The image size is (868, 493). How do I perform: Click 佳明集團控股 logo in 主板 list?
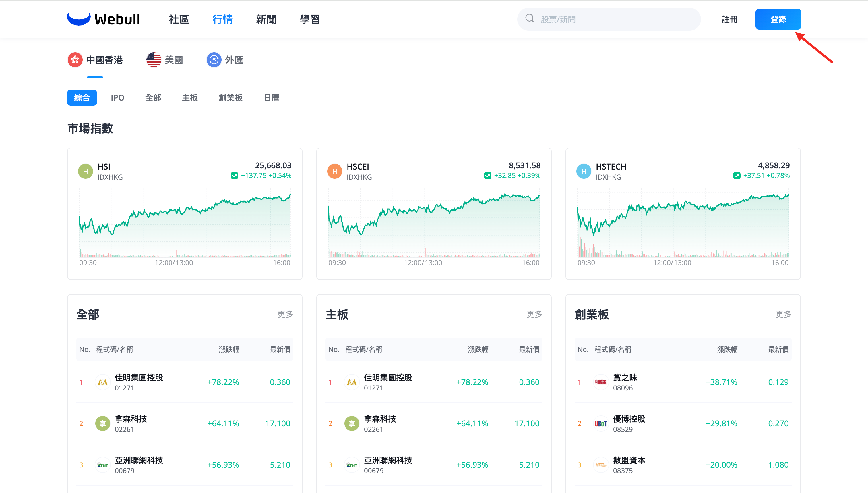click(352, 382)
